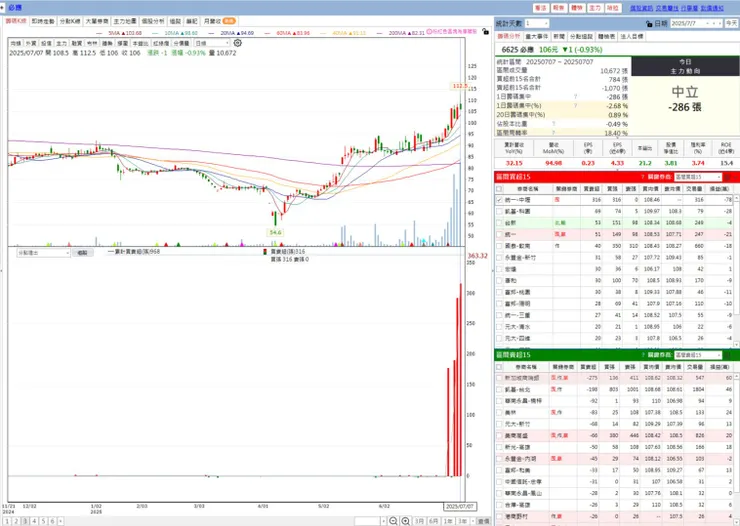Open the 分點進出 dropdown under chart

pos(43,253)
